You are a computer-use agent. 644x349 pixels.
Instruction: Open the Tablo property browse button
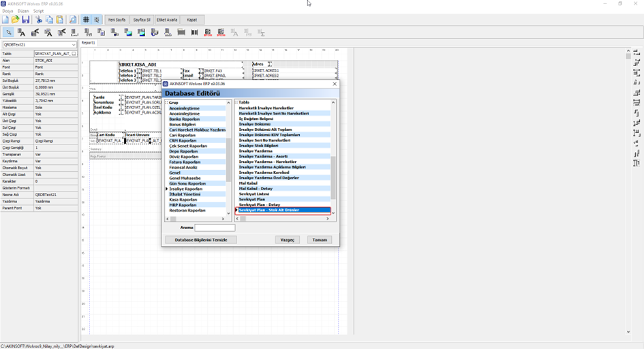pyautogui.click(x=74, y=54)
